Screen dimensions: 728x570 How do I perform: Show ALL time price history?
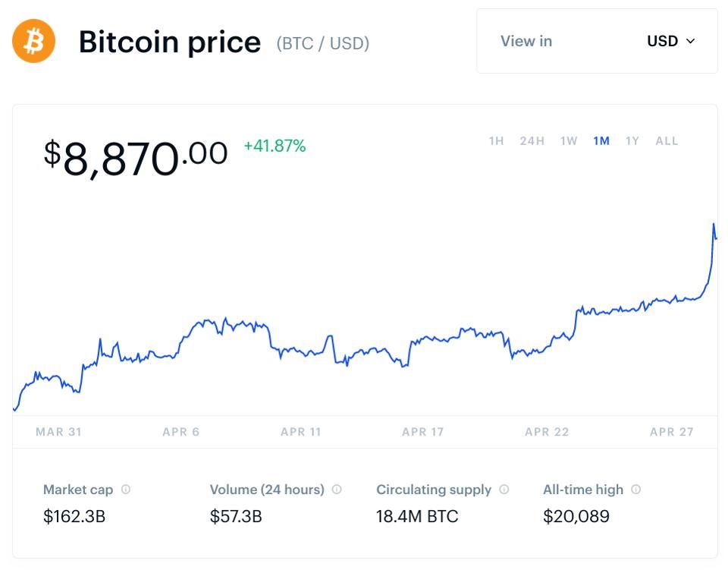pos(667,140)
